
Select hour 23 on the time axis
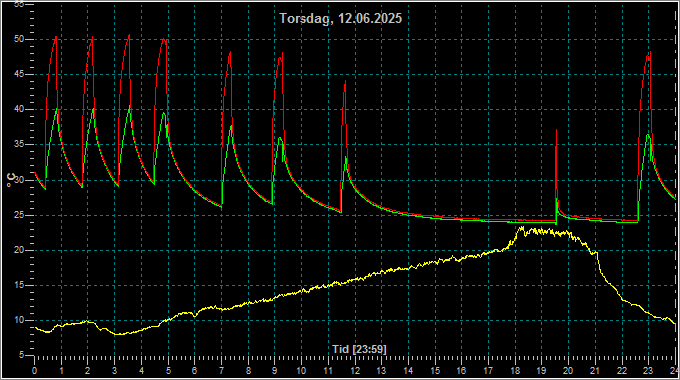coord(648,371)
